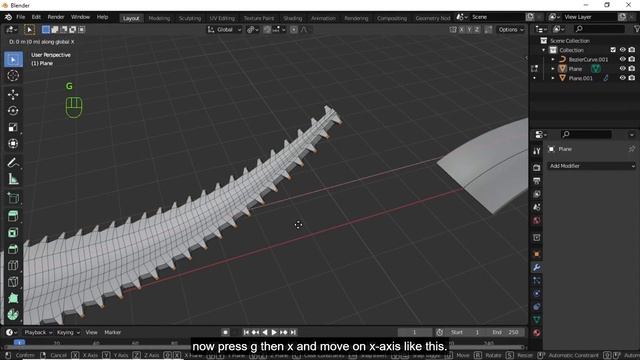Screen dimensions: 640x360
Task: Hide Plane.001 in viewport
Action: click(x=622, y=78)
